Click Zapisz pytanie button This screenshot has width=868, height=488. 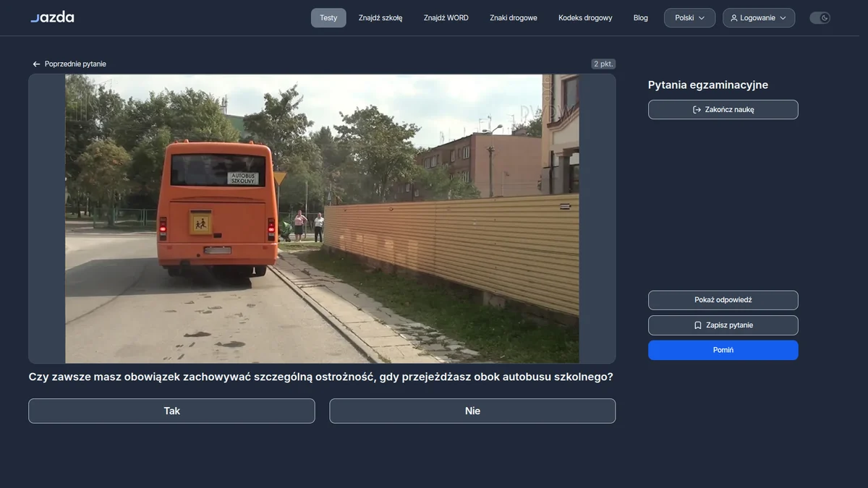[723, 325]
